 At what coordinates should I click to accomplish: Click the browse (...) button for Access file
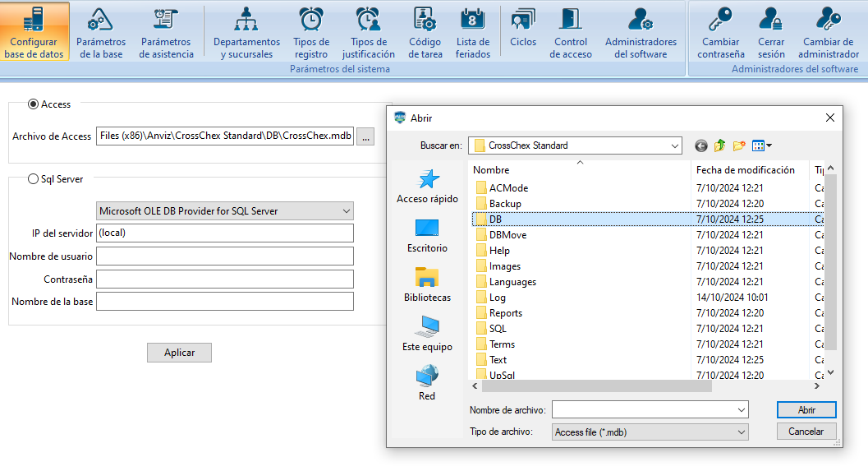click(x=365, y=136)
